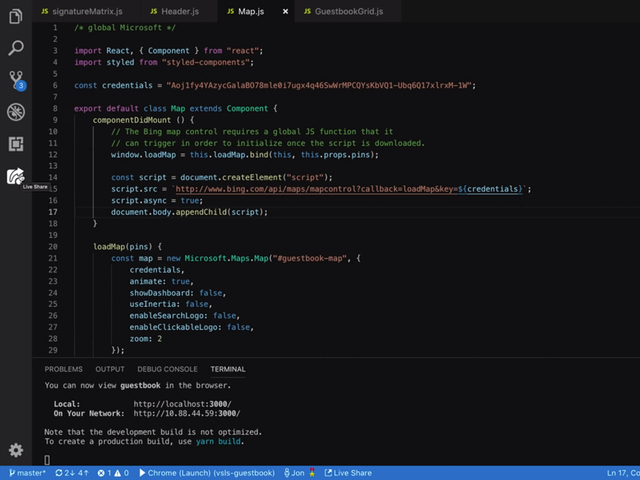640x480 pixels.
Task: Switch to the OUTPUT panel tab
Action: [x=110, y=369]
